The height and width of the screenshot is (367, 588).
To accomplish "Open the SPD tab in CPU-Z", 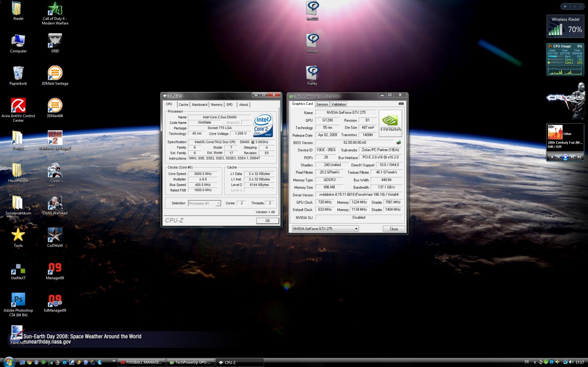I will pyautogui.click(x=230, y=105).
